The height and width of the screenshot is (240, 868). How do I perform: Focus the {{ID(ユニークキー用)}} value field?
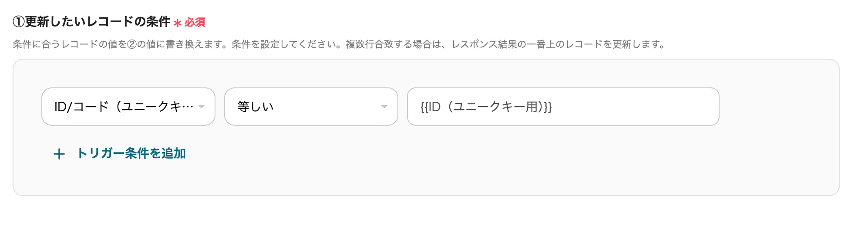pyautogui.click(x=562, y=107)
